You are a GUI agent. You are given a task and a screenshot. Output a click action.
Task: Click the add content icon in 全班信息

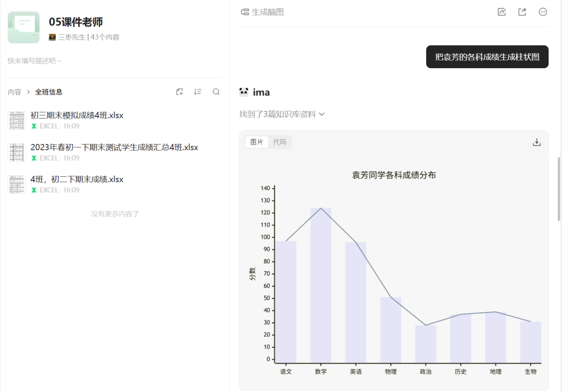[180, 92]
